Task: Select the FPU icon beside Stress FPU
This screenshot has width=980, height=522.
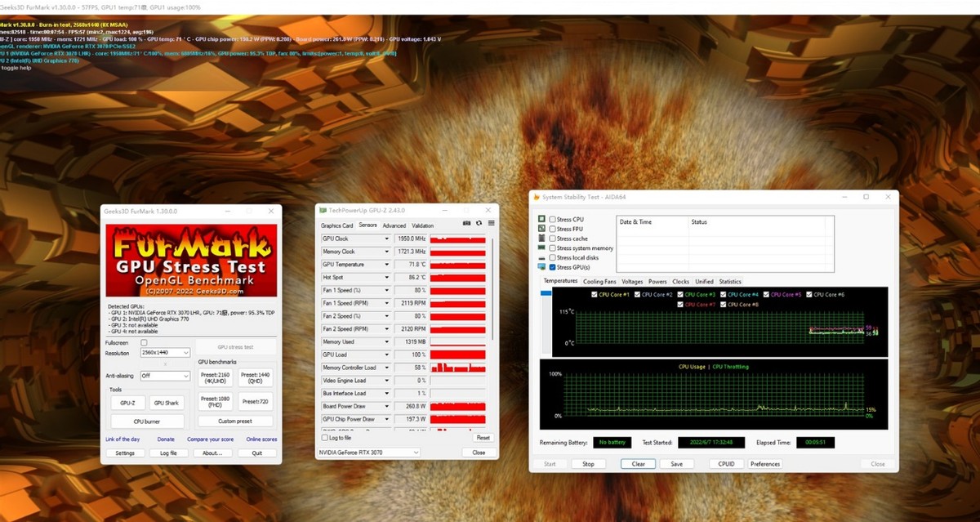Action: point(542,229)
